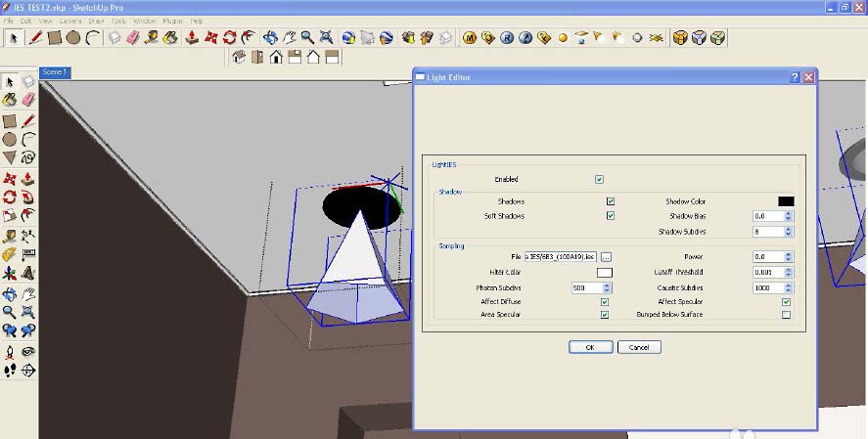Select the Circle tool in top toolbar

tap(73, 38)
